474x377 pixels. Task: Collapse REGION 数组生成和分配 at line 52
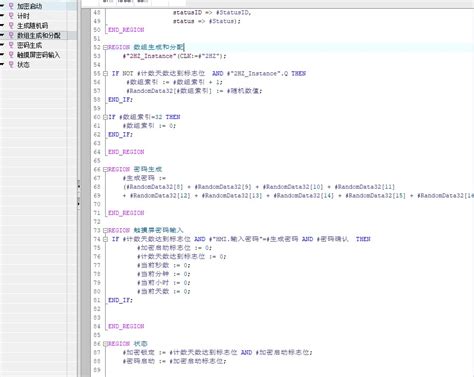coord(105,47)
